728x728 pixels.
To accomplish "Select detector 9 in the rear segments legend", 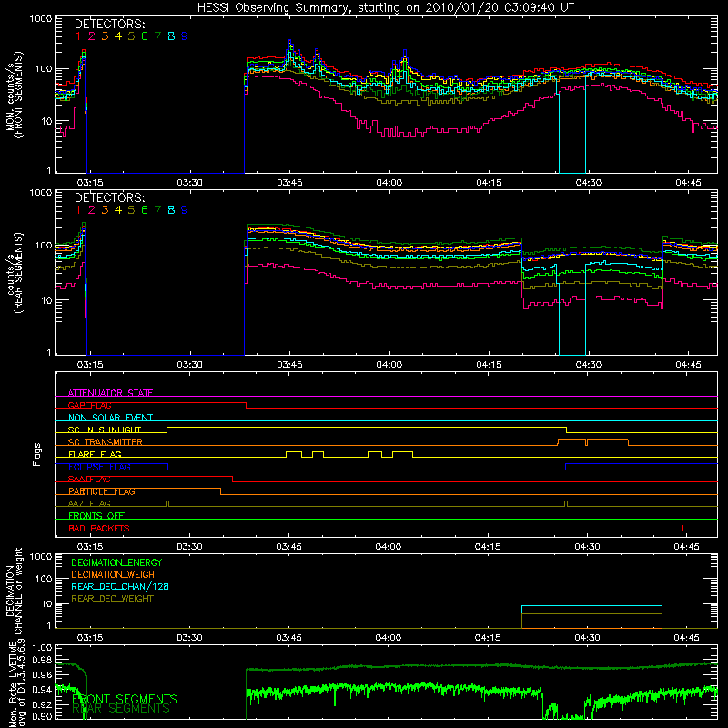I will pos(185,210).
